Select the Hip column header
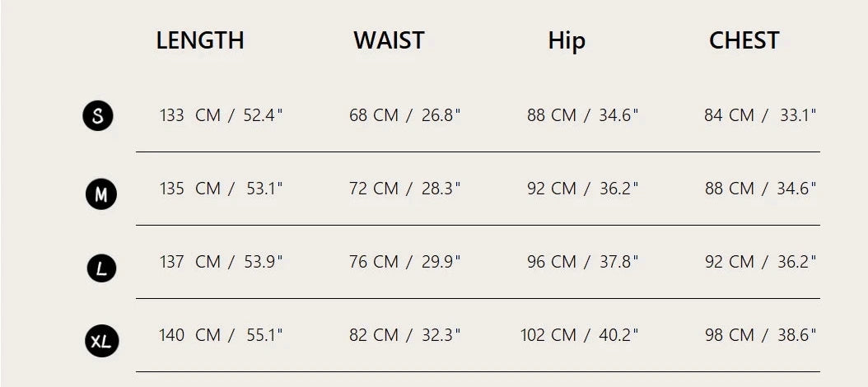 [x=567, y=41]
